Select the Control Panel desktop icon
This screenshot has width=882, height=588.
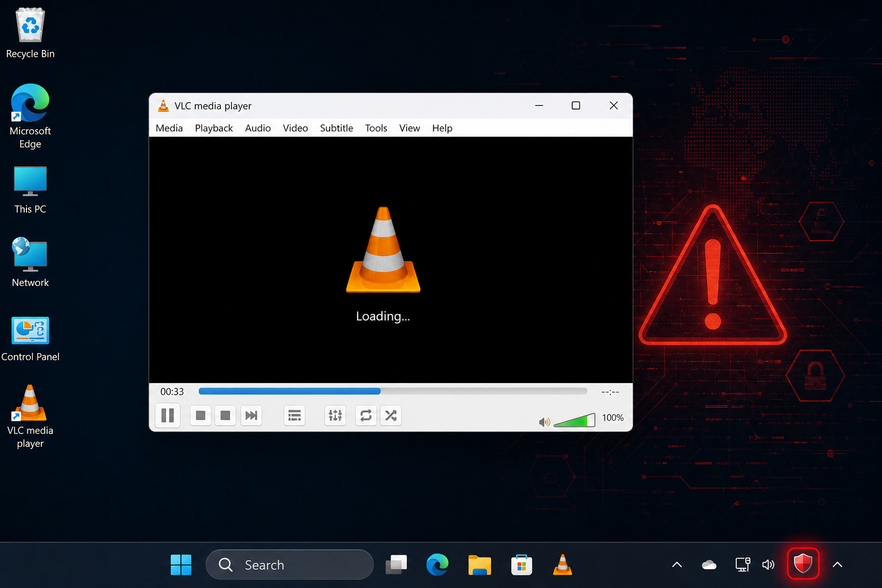[x=30, y=339]
